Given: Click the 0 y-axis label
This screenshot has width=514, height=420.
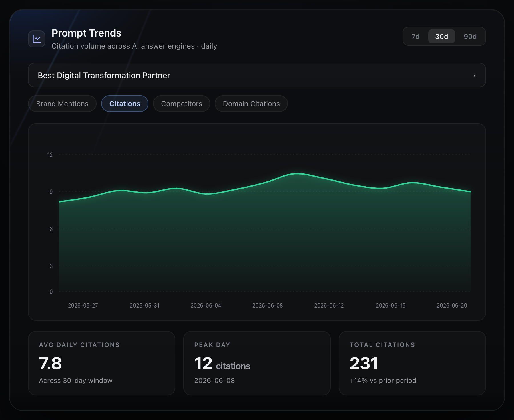Looking at the screenshot, I should point(51,292).
